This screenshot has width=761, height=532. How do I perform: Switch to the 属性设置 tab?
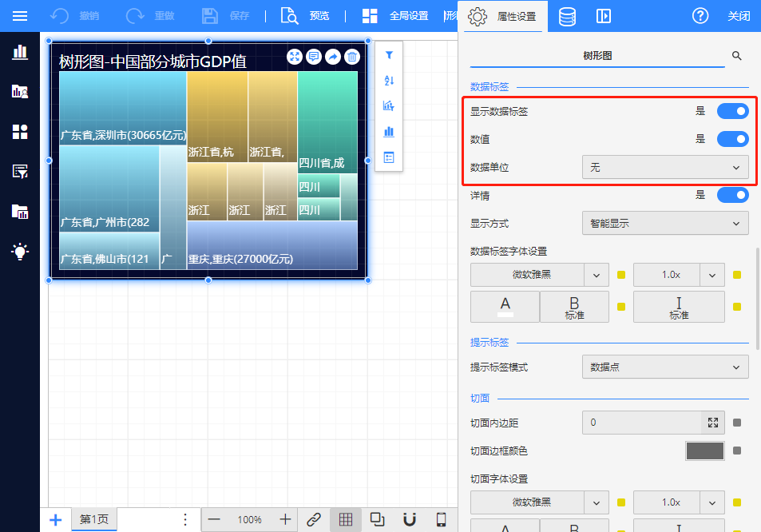click(x=502, y=16)
